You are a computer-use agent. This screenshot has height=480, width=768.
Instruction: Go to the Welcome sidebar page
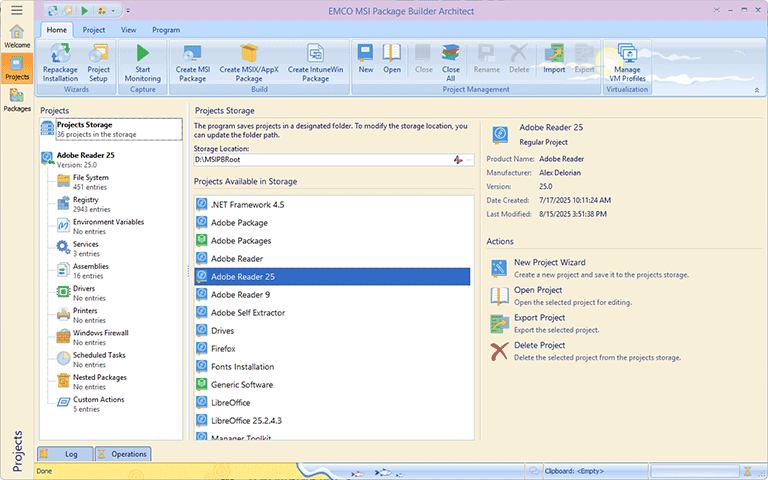[x=16, y=36]
